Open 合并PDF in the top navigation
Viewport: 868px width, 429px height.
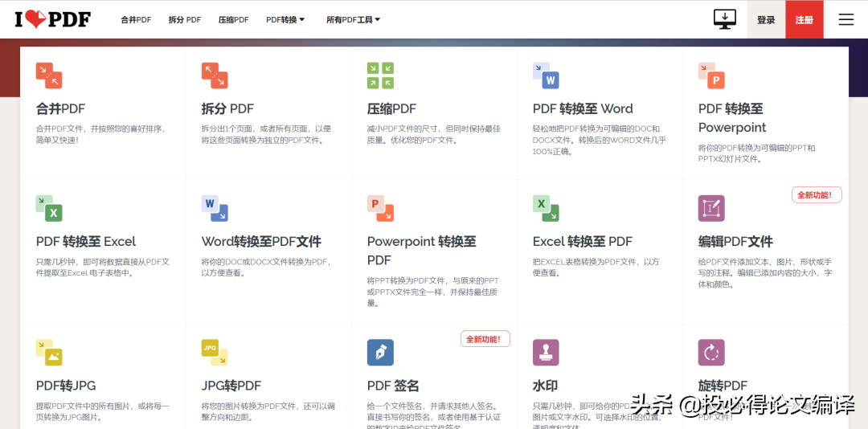click(x=136, y=20)
